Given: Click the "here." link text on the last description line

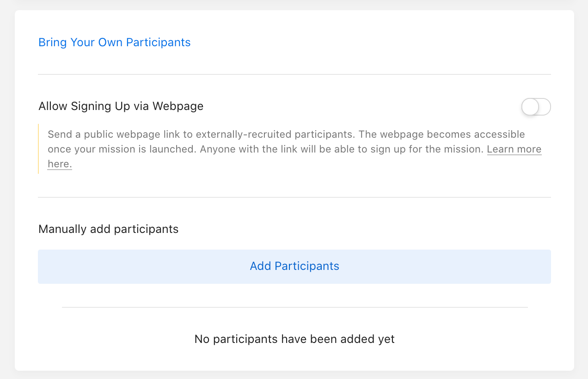Looking at the screenshot, I should pyautogui.click(x=60, y=164).
